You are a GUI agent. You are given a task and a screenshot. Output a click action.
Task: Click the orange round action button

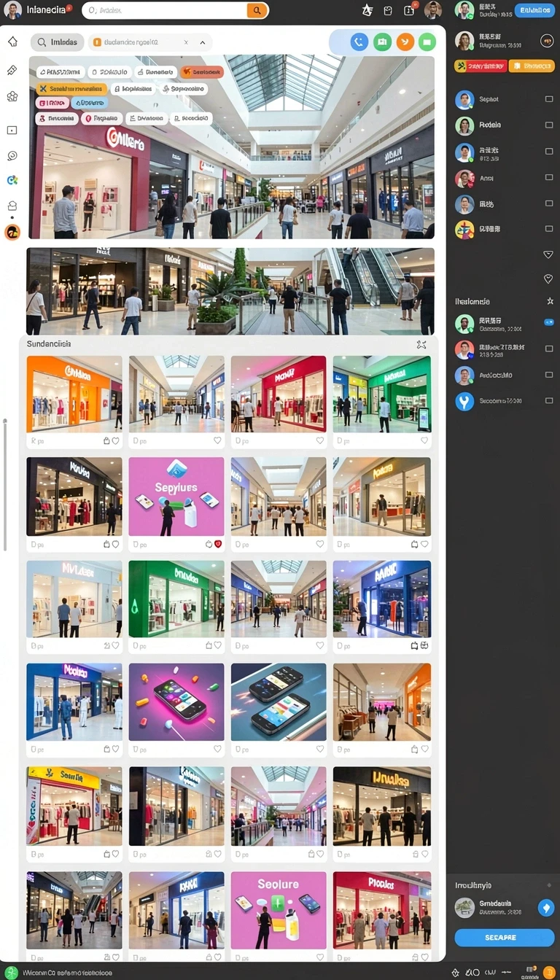(x=405, y=42)
